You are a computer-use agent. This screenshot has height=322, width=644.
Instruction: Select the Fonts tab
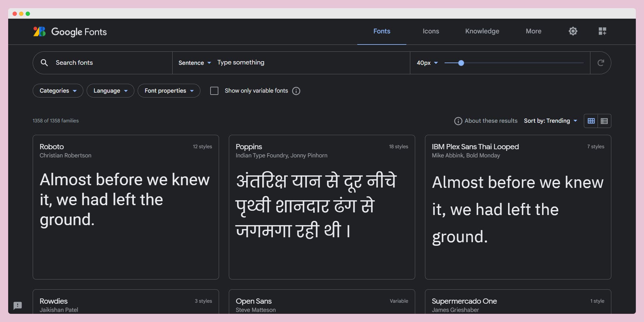[382, 31]
